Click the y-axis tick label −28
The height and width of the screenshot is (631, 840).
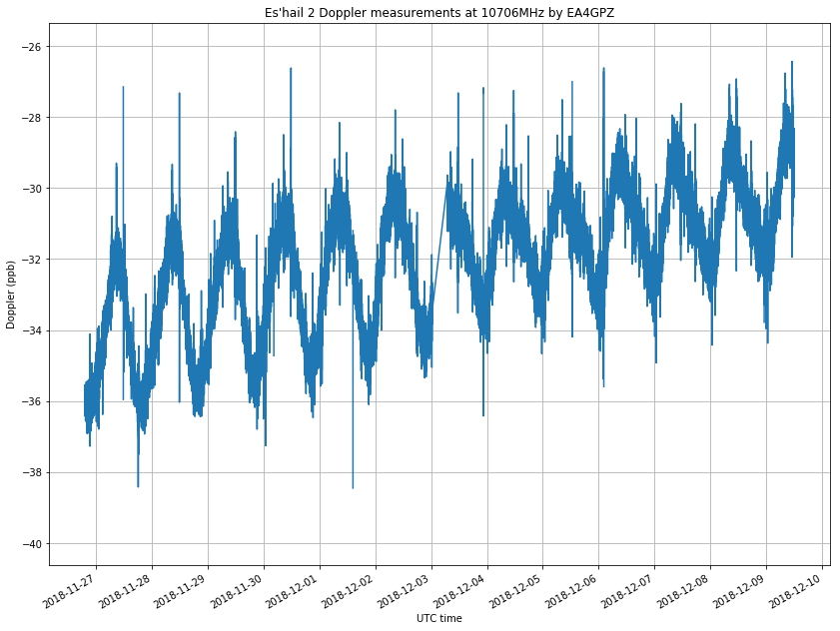[32, 117]
